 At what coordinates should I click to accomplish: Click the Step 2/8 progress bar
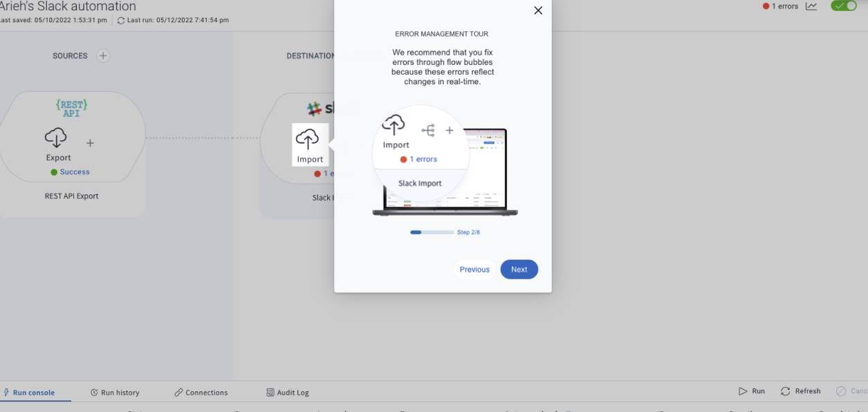432,232
